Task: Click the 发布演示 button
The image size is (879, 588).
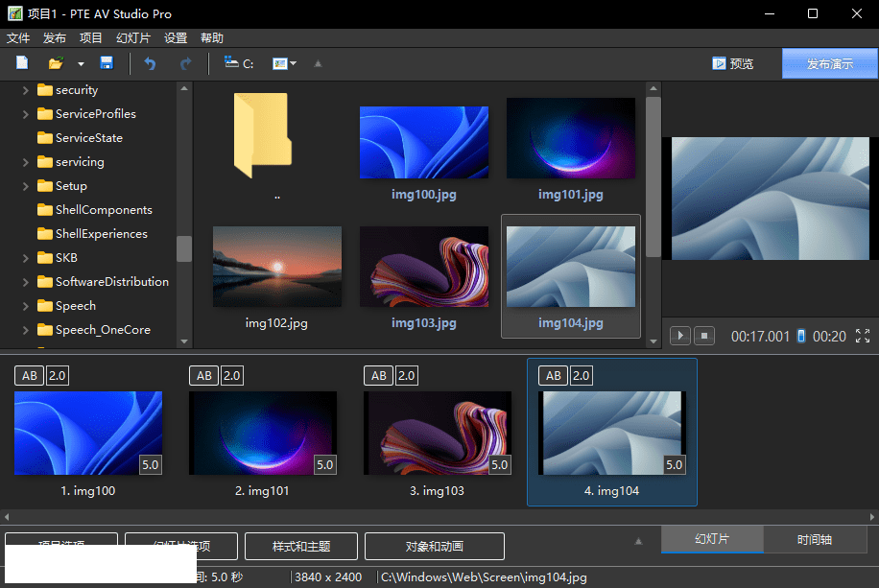Action: (829, 63)
